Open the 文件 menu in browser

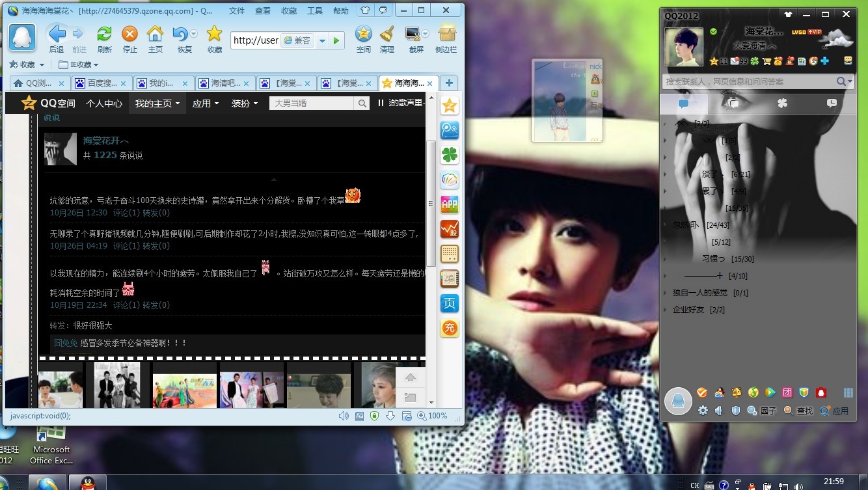[x=237, y=11]
